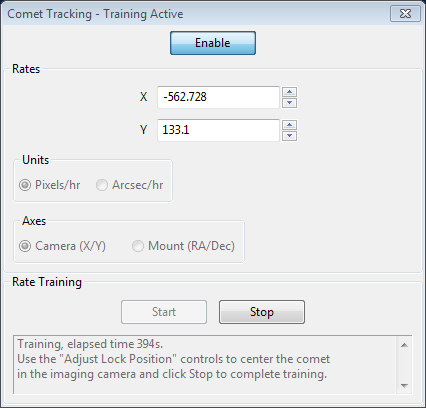Select the Arcsec/hr units option
The image size is (426, 408).
[x=129, y=185]
